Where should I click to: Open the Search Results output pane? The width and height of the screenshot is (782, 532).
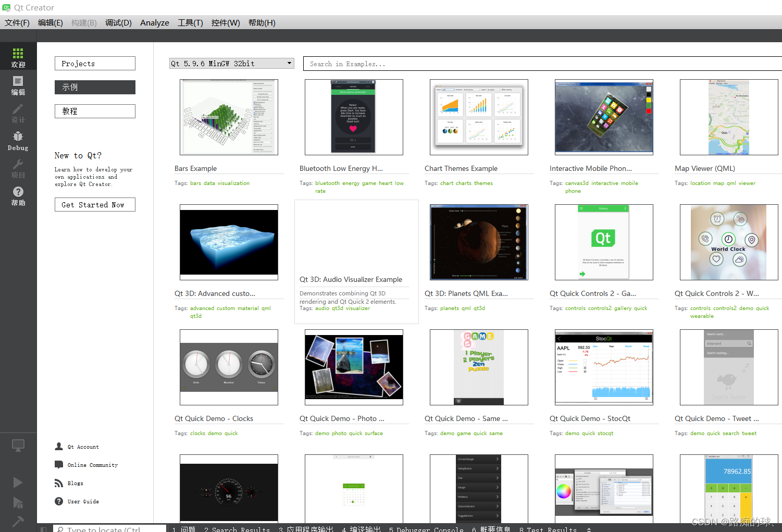(237, 529)
